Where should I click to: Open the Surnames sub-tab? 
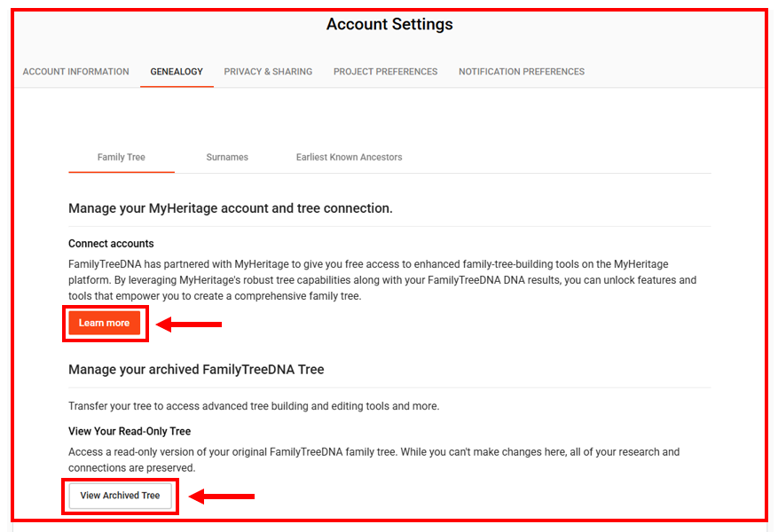click(227, 157)
